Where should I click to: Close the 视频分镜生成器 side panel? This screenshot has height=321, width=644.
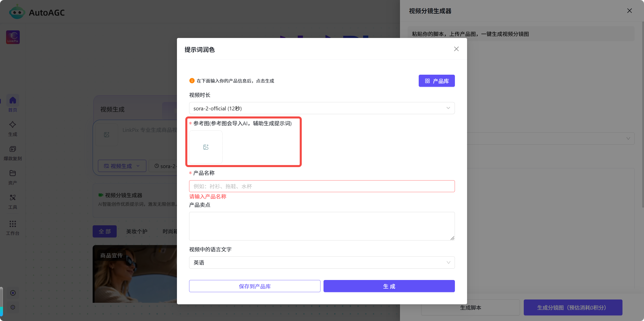630,11
